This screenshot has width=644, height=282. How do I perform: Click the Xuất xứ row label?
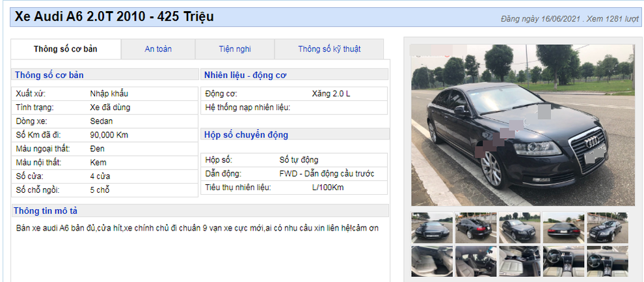31,94
